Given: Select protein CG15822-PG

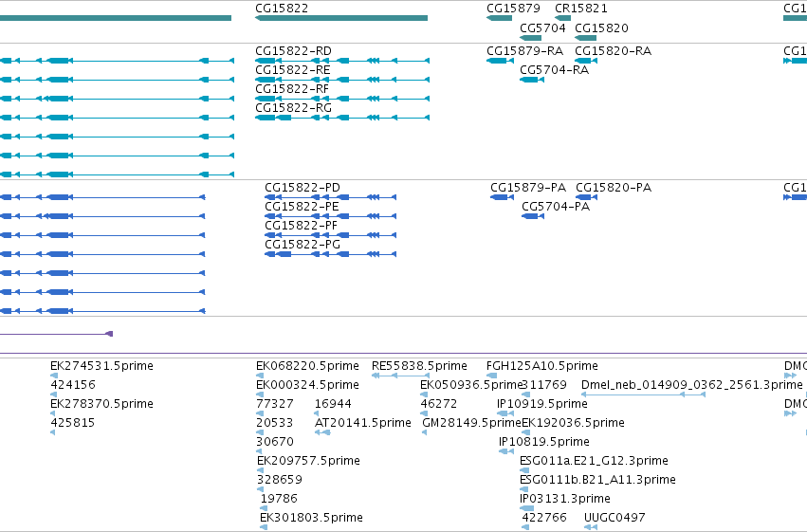Looking at the screenshot, I should coord(330,254).
